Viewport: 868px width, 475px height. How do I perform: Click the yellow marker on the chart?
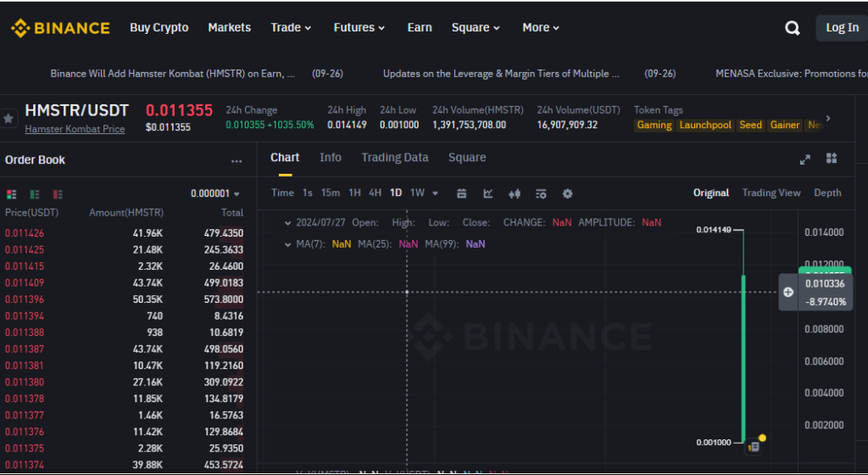pos(762,438)
